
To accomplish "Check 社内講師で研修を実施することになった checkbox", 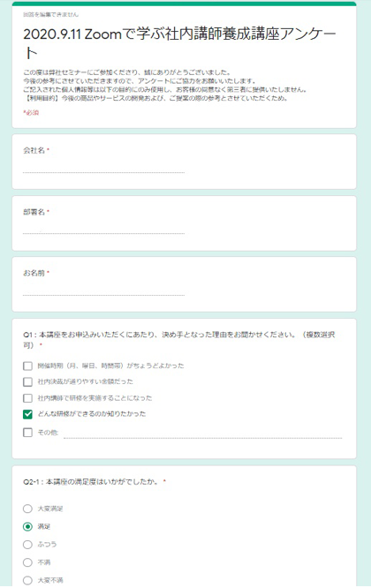I will 27,398.
